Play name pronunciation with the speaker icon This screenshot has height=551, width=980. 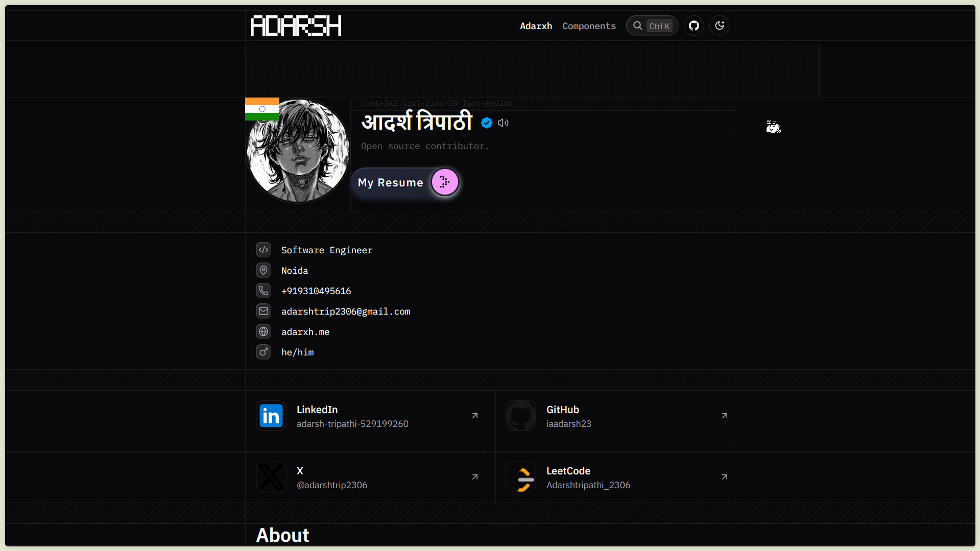(503, 123)
